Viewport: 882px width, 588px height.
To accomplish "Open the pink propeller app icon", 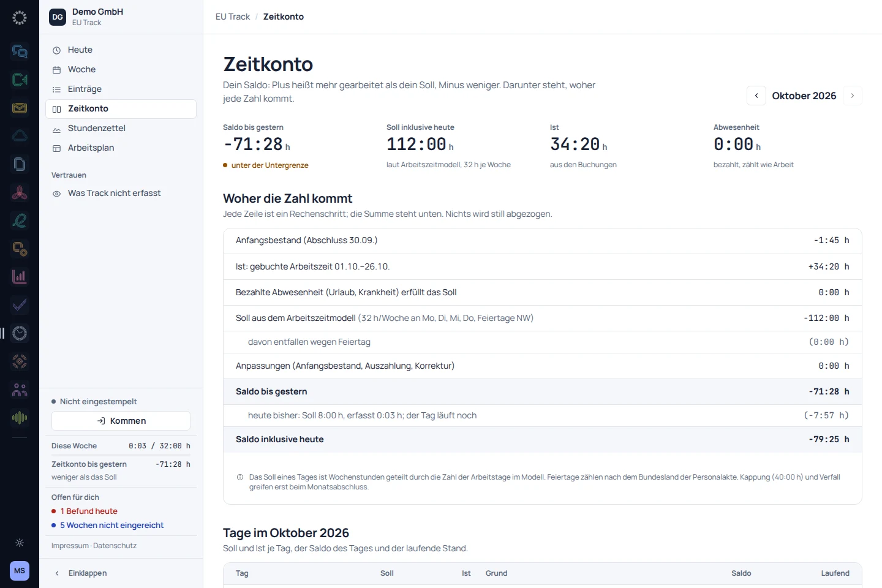I will tap(20, 192).
